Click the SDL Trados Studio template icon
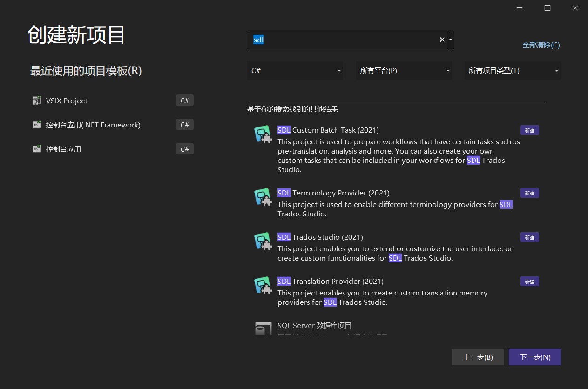 click(263, 241)
